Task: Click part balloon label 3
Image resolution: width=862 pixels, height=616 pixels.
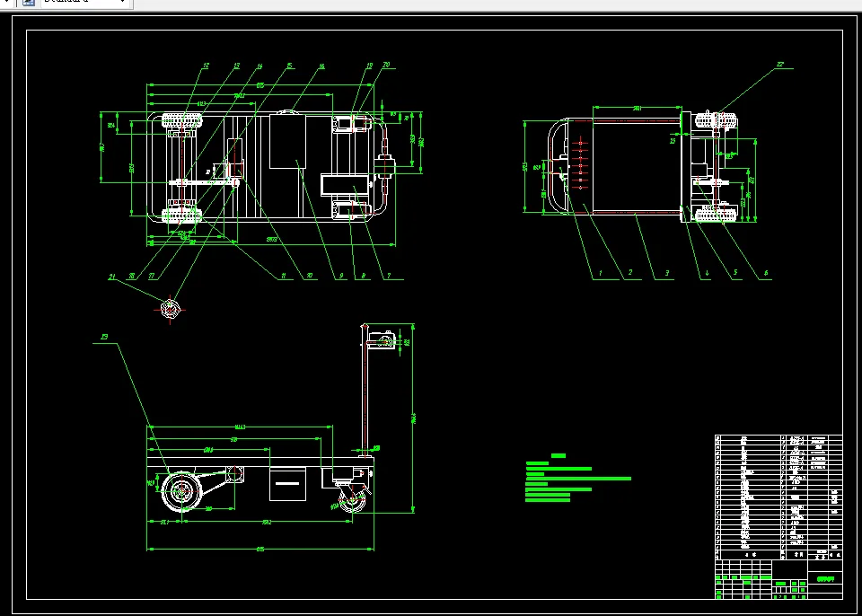Action: tap(667, 272)
